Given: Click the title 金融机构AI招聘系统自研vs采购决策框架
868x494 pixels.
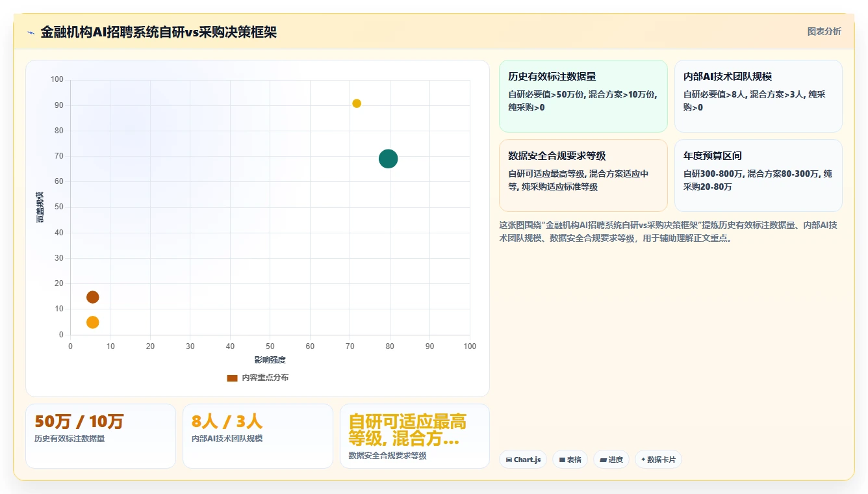Looking at the screenshot, I should click(159, 32).
